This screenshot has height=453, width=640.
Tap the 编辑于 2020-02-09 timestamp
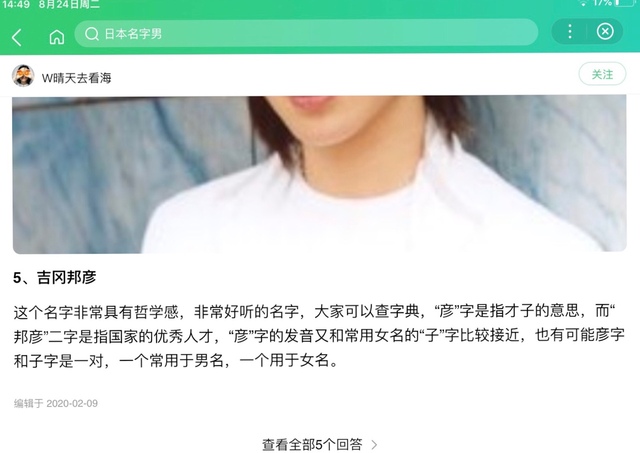[x=56, y=403]
